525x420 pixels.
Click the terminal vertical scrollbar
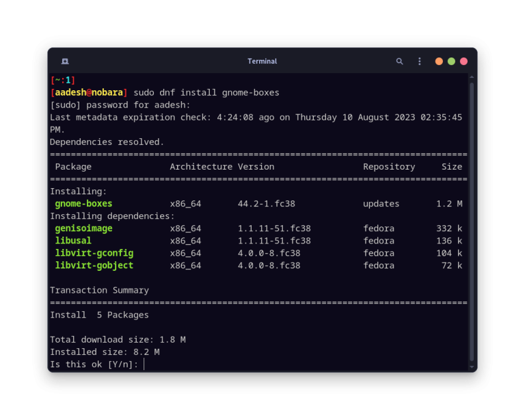471,219
